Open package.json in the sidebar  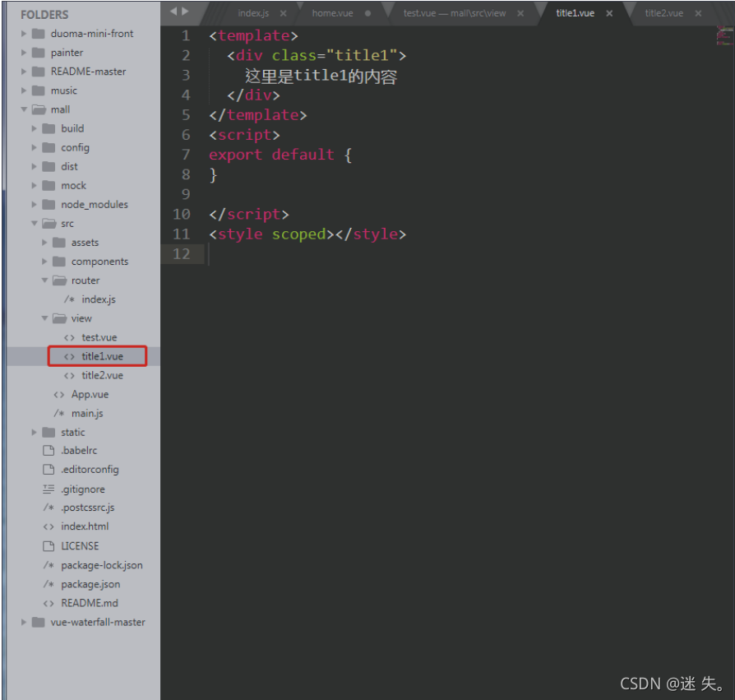point(90,584)
